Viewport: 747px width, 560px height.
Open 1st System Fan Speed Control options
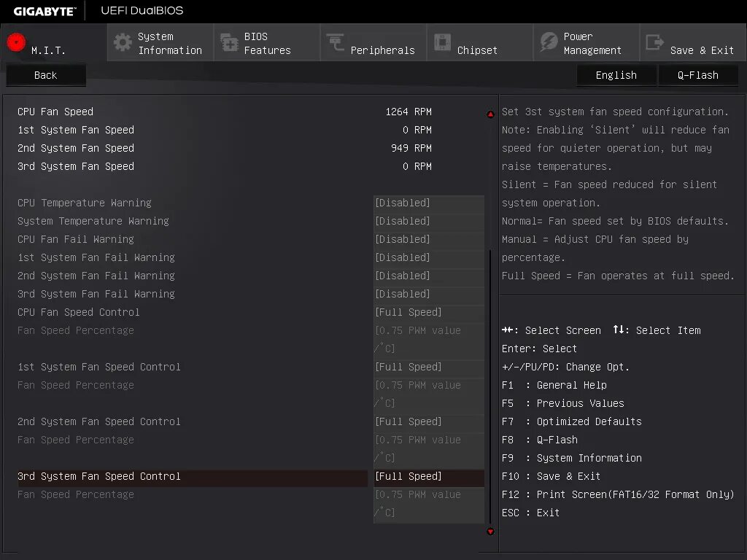pyautogui.click(x=429, y=367)
